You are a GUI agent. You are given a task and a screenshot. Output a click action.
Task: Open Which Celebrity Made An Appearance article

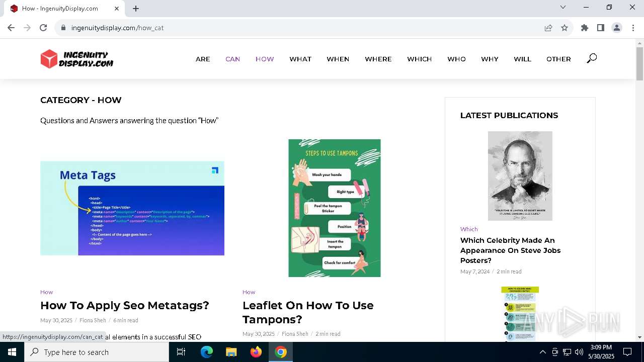tap(510, 250)
